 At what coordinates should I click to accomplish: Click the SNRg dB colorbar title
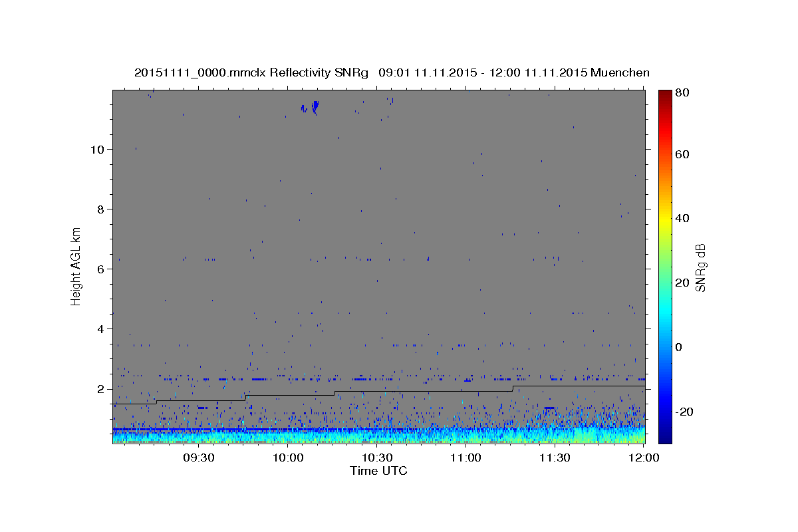point(700,268)
